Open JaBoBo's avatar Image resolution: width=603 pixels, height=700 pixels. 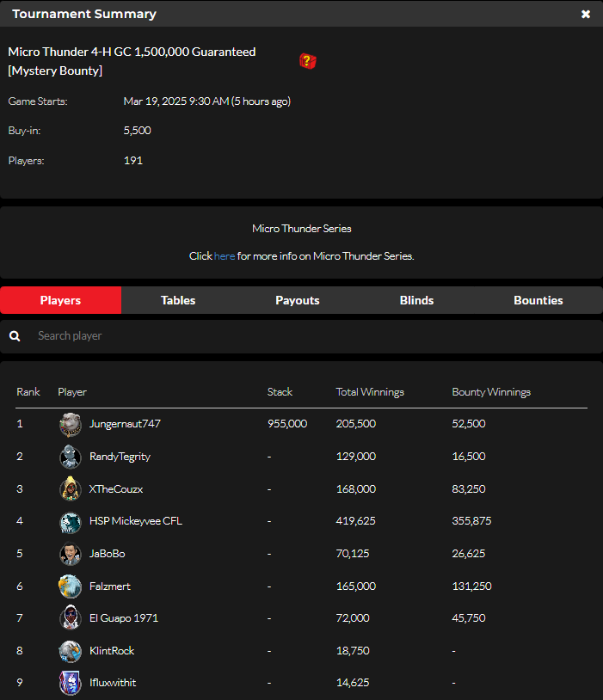71,554
